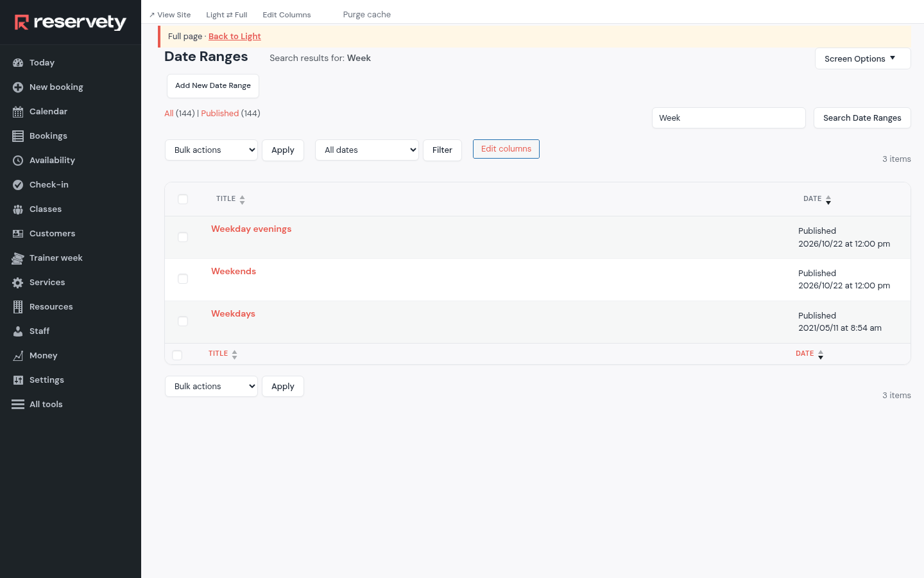The image size is (924, 578).
Task: Tick the select-all checkbox in table header
Action: (183, 199)
